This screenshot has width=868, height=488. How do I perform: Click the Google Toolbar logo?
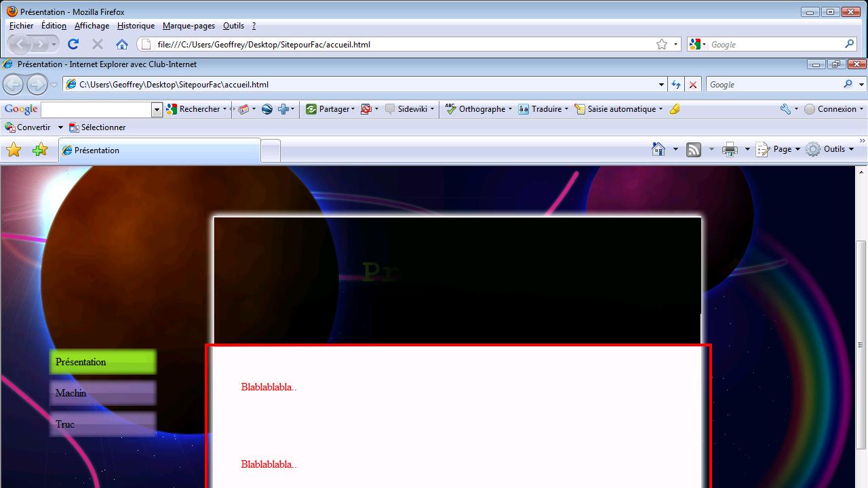[21, 109]
